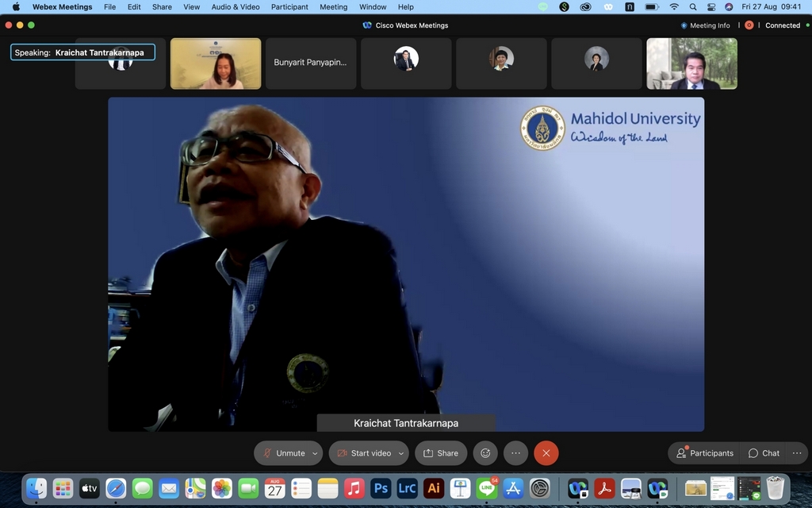Open the macOS Control Center icon
Image resolution: width=812 pixels, height=508 pixels.
710,7
